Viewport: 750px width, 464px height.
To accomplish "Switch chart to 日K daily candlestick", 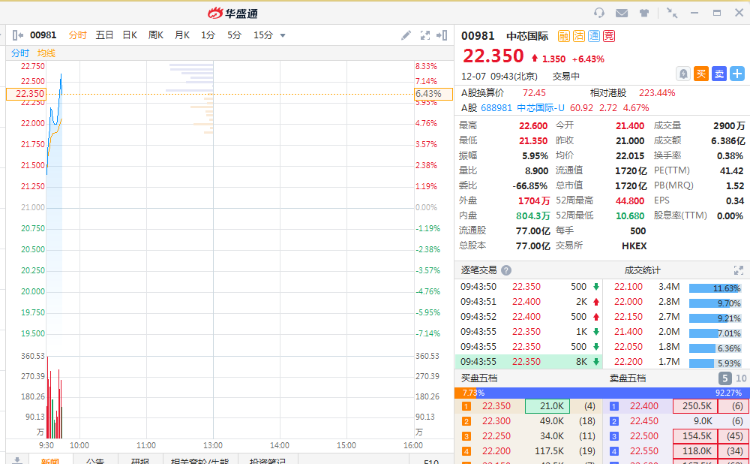I will (129, 35).
